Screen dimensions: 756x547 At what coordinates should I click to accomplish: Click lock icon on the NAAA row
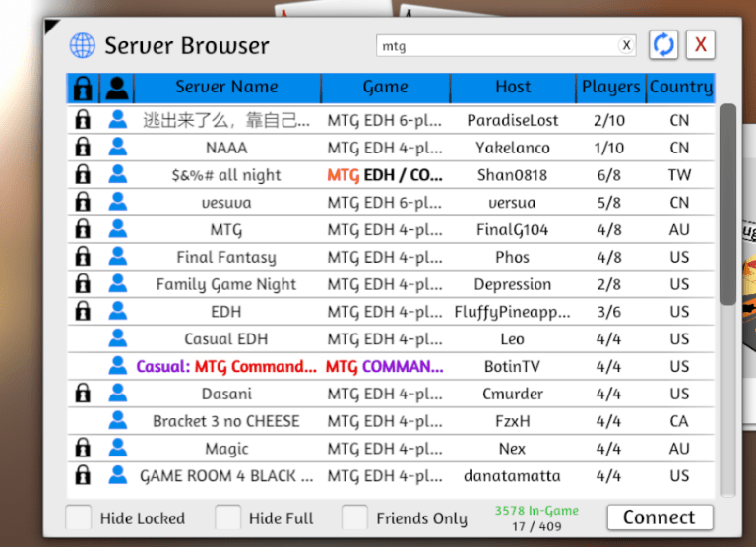(83, 147)
